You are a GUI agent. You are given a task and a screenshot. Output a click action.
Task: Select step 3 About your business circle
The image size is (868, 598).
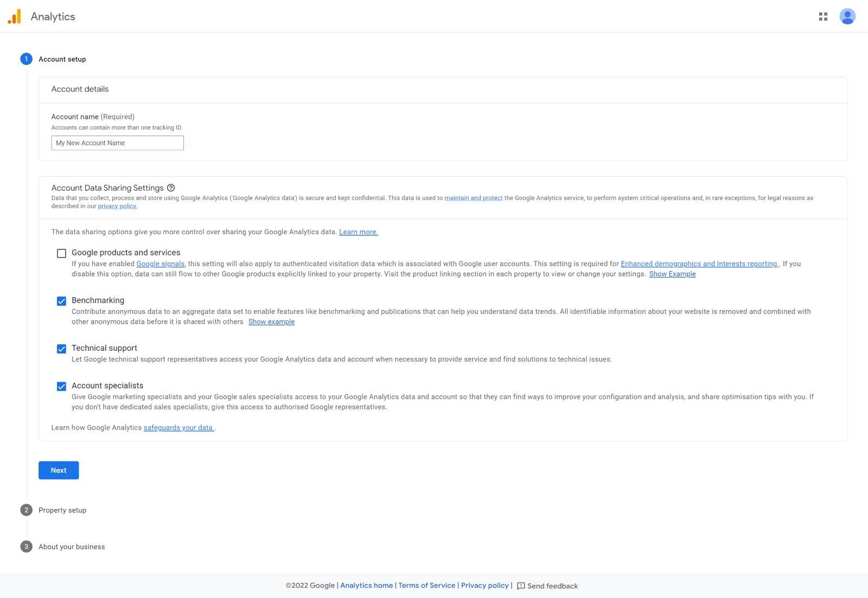(x=26, y=546)
